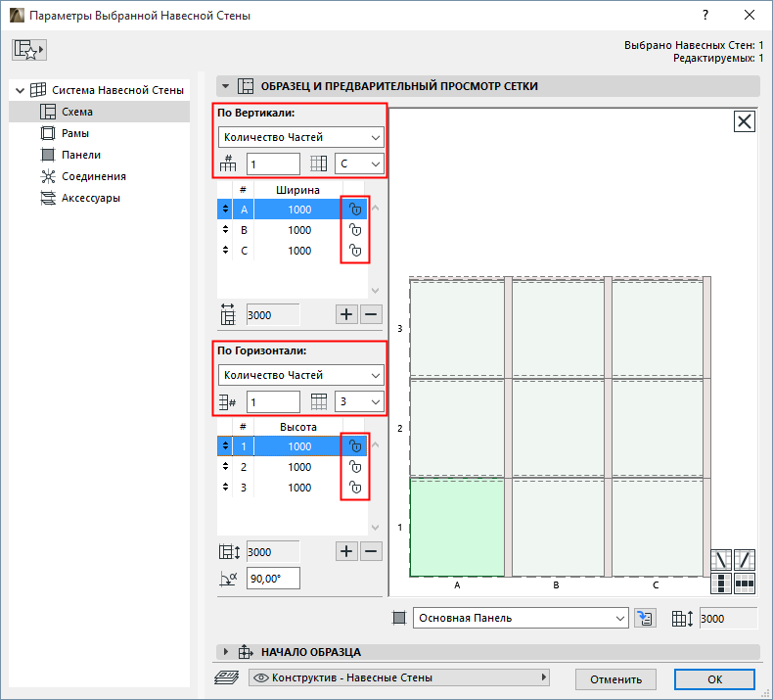
Task: Click the apply panel type icon button
Action: (x=645, y=618)
